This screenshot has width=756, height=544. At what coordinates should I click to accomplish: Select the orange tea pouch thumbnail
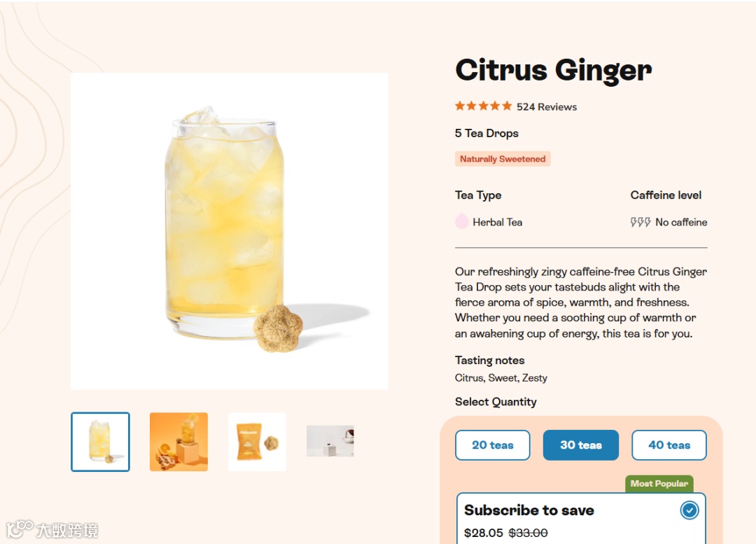coord(257,442)
